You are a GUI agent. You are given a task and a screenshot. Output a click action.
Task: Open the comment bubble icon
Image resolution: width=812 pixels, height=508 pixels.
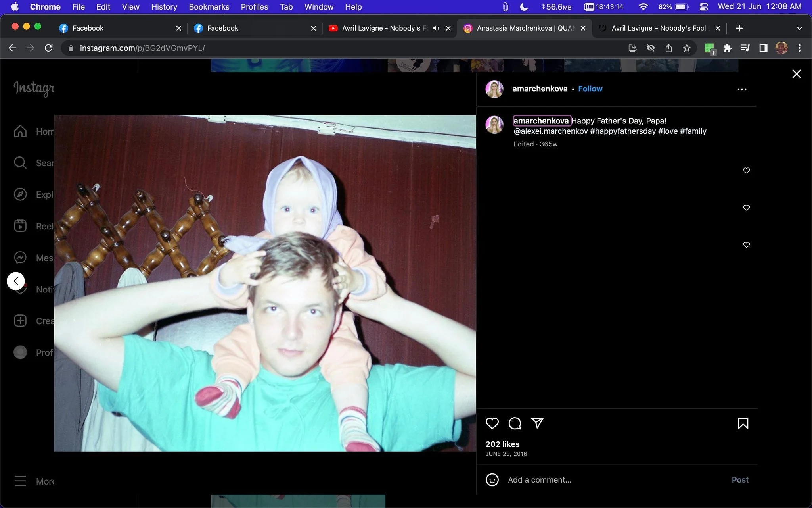coord(515,423)
